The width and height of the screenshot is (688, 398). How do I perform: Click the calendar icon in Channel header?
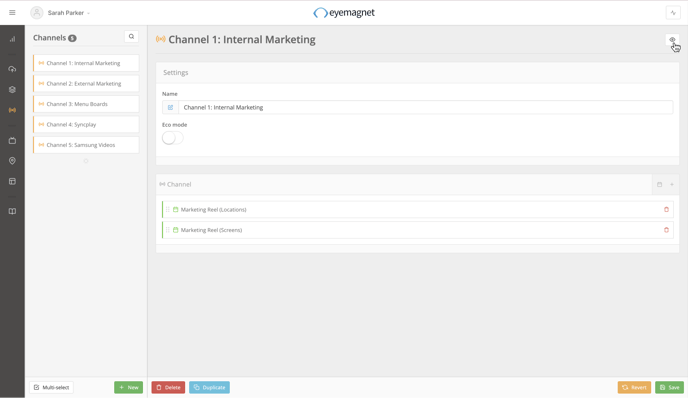pyautogui.click(x=659, y=184)
